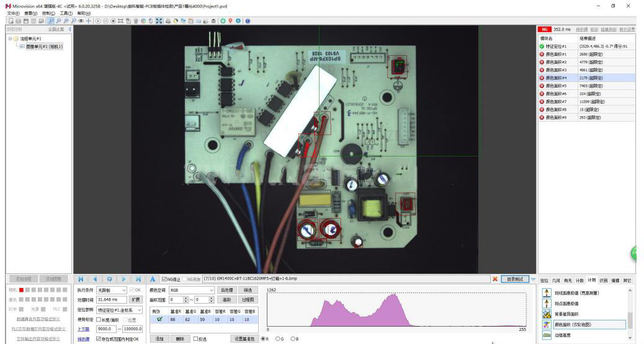Switch to the 识别 tab
Screen dimensions: 644x344
[603, 280]
